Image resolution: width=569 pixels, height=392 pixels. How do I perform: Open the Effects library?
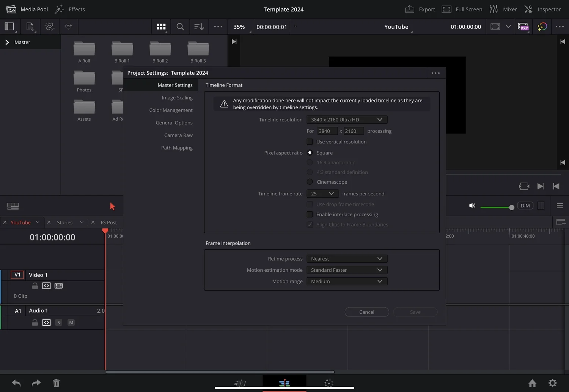click(x=70, y=9)
